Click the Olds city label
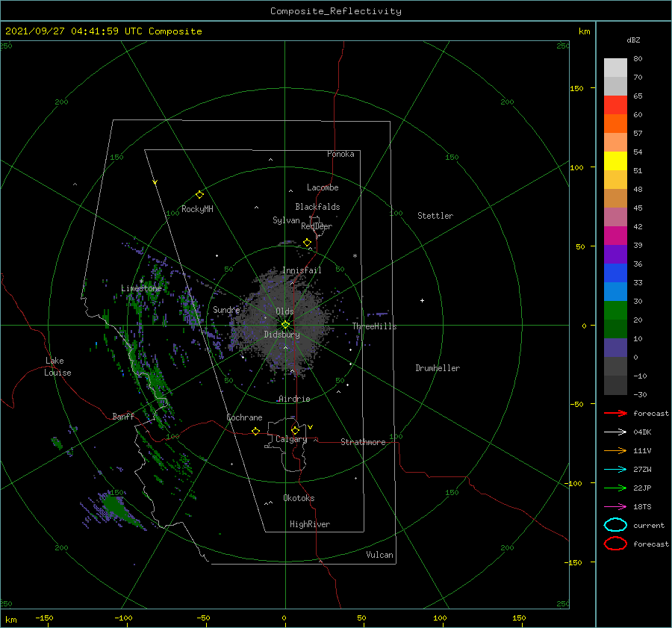This screenshot has height=628, width=672. tap(284, 311)
